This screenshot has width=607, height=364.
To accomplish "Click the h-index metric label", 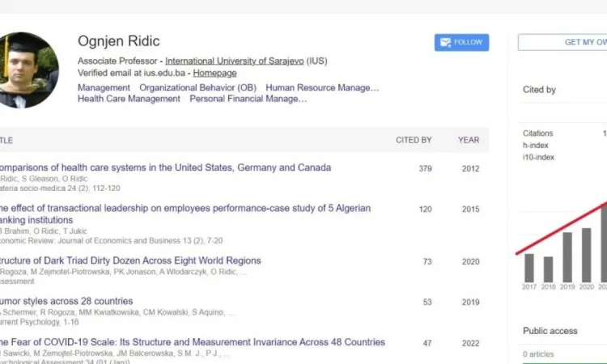I will click(x=536, y=146).
